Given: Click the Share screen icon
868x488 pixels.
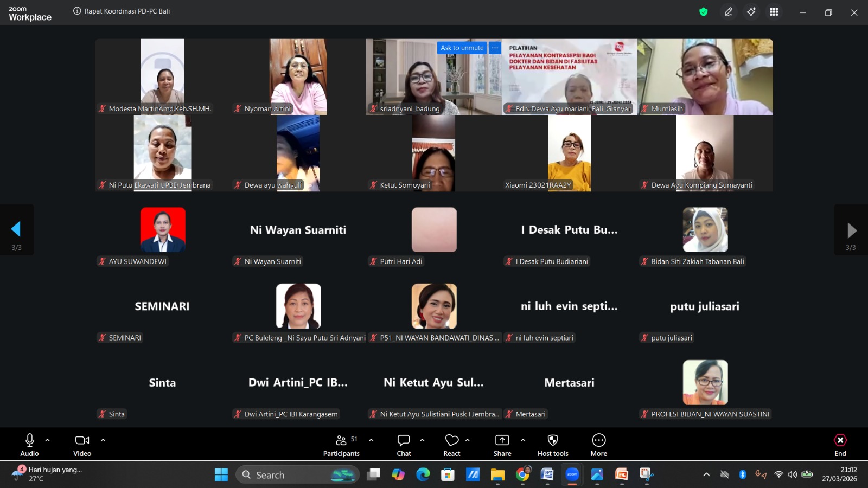Looking at the screenshot, I should [x=502, y=445].
